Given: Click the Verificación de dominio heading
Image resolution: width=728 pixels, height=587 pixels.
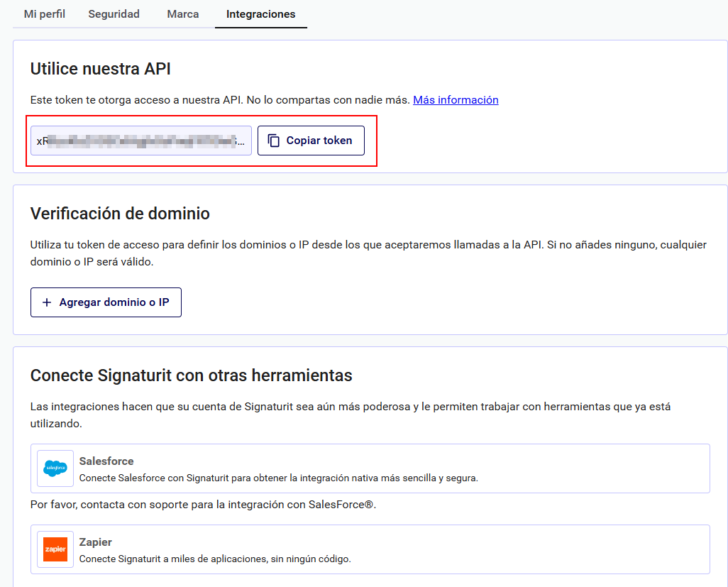Looking at the screenshot, I should 120,214.
